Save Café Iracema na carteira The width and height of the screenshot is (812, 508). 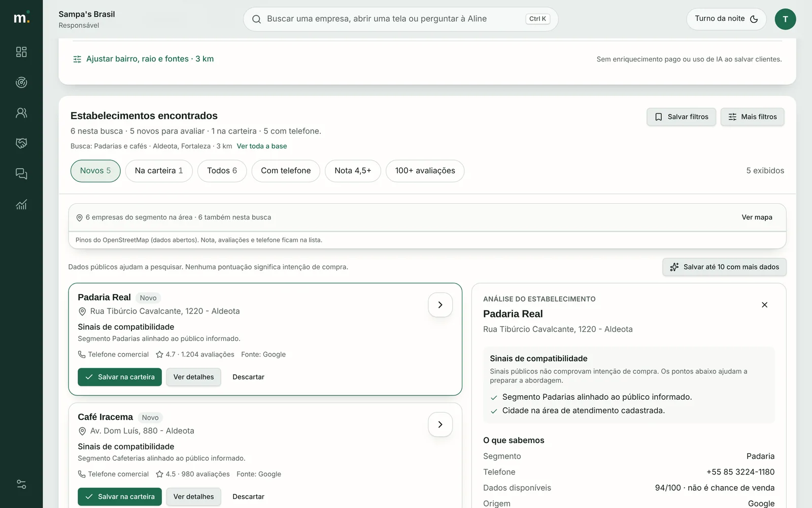(120, 497)
